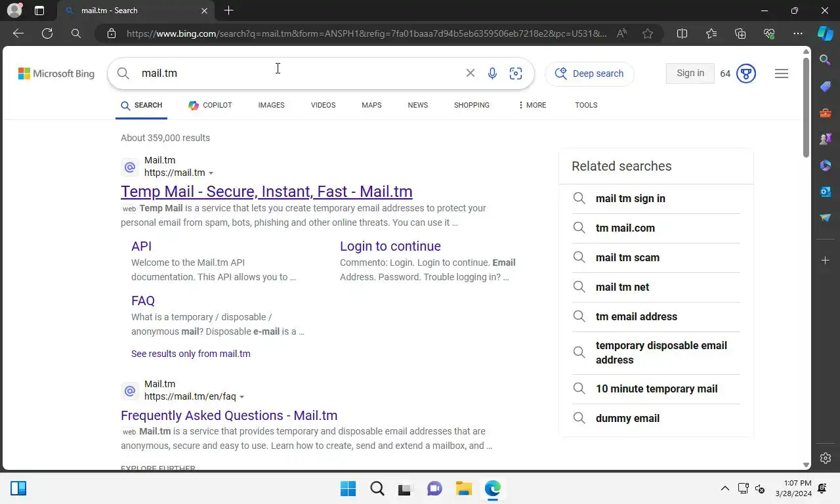Open the Windows Start button
The image size is (840, 504).
[348, 488]
